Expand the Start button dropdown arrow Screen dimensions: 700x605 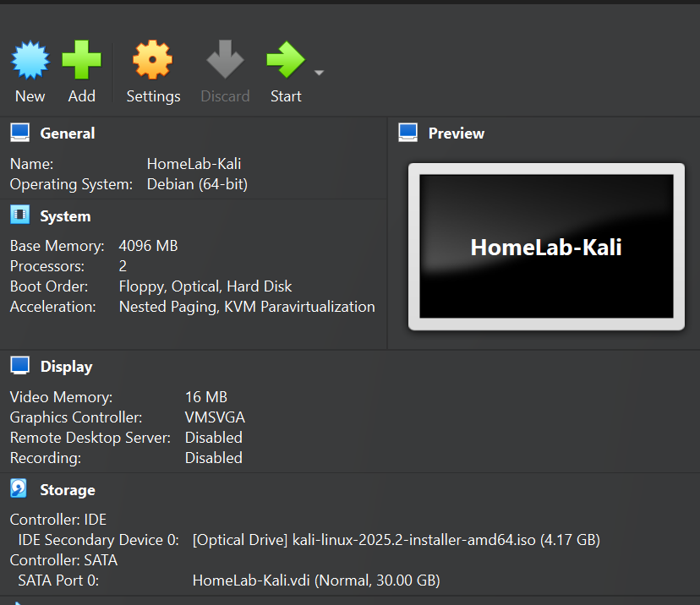pyautogui.click(x=319, y=73)
